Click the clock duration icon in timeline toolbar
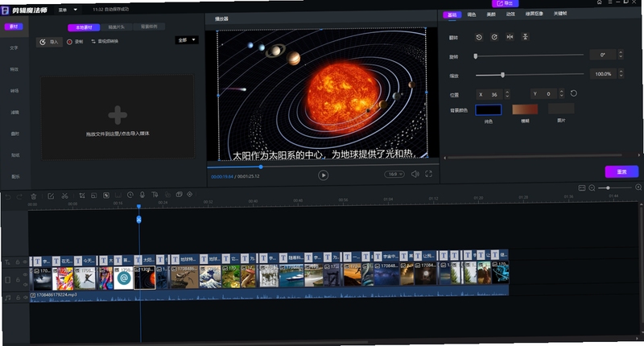The height and width of the screenshot is (346, 644). tap(130, 195)
